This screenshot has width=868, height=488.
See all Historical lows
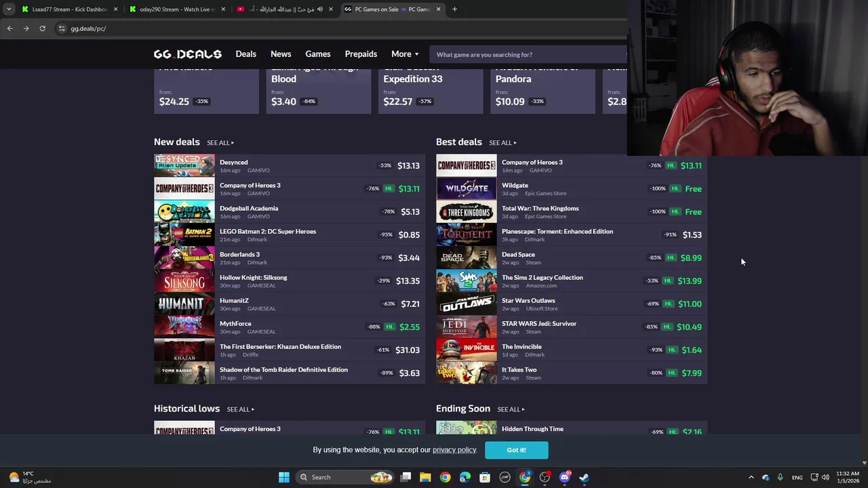[240, 409]
